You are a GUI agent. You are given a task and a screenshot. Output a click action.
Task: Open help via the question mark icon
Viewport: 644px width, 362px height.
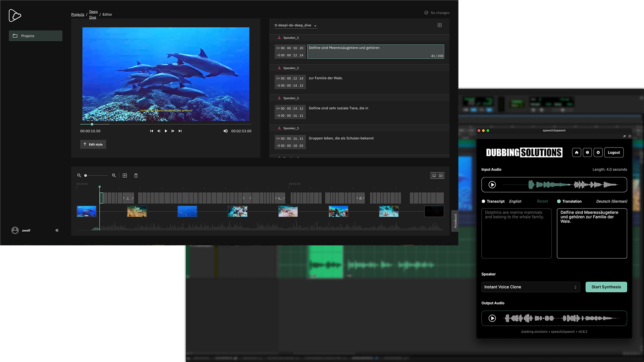point(587,153)
